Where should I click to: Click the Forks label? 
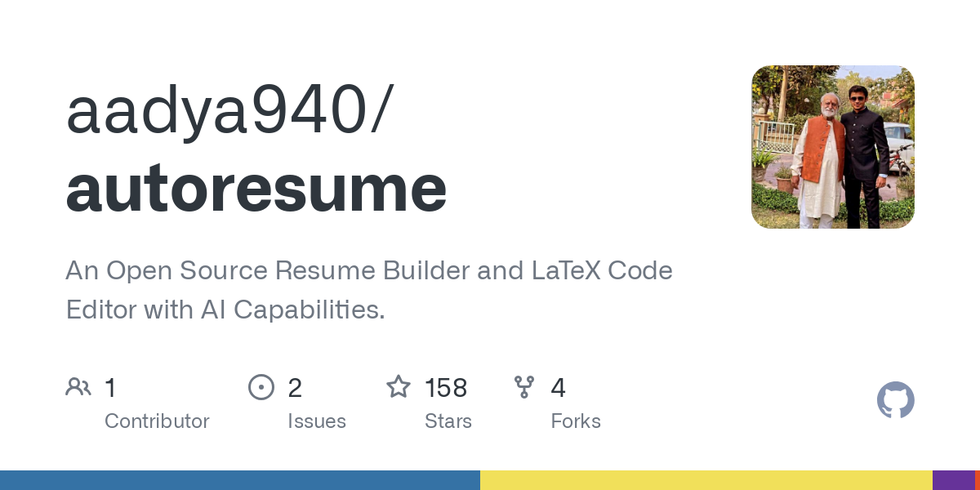pyautogui.click(x=576, y=421)
